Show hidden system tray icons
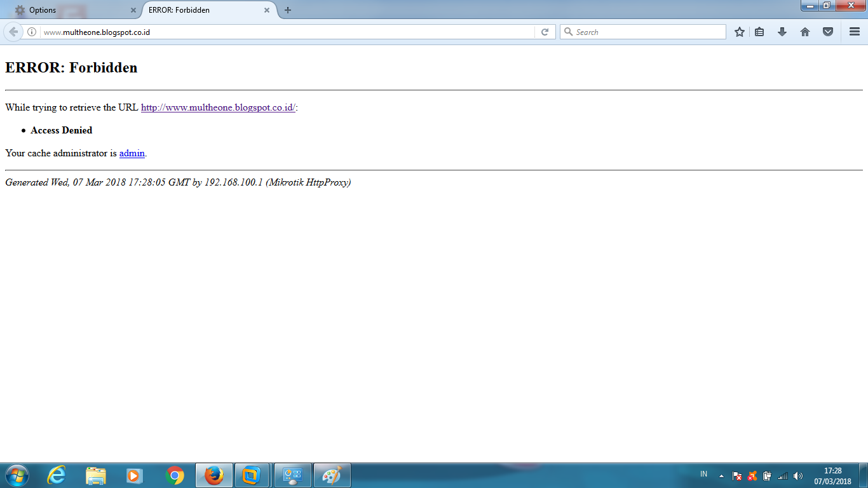868x488 pixels. 721,476
